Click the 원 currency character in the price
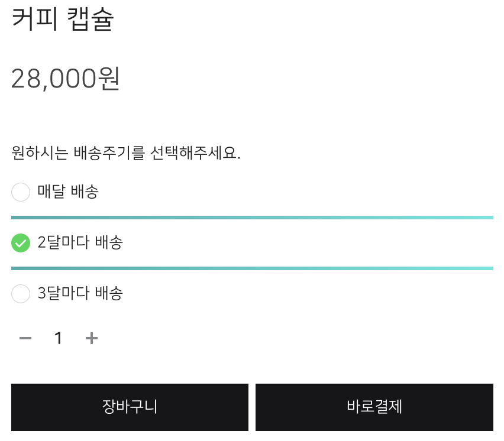 [109, 78]
